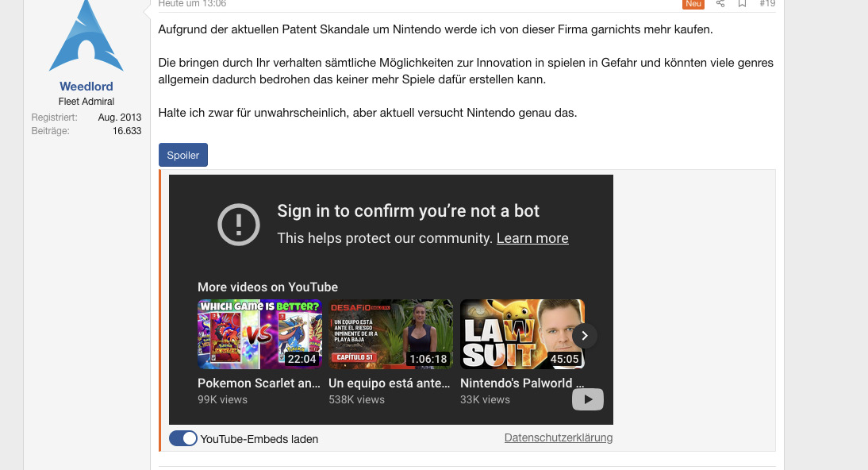Click the Aug. 2013 registration date
This screenshot has height=470, width=868.
pos(120,117)
